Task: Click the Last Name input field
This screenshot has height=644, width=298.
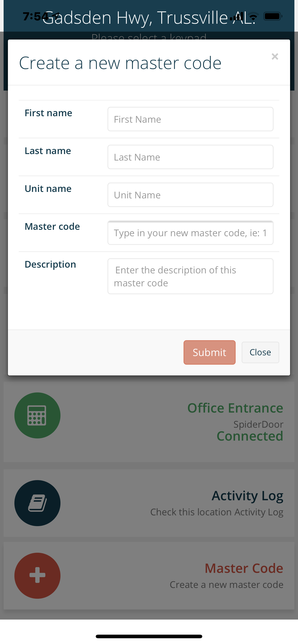Action: pyautogui.click(x=190, y=157)
